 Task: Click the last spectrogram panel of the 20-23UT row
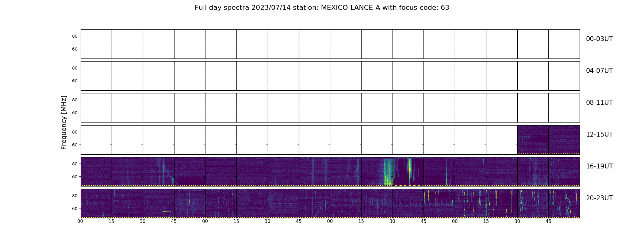(564, 203)
